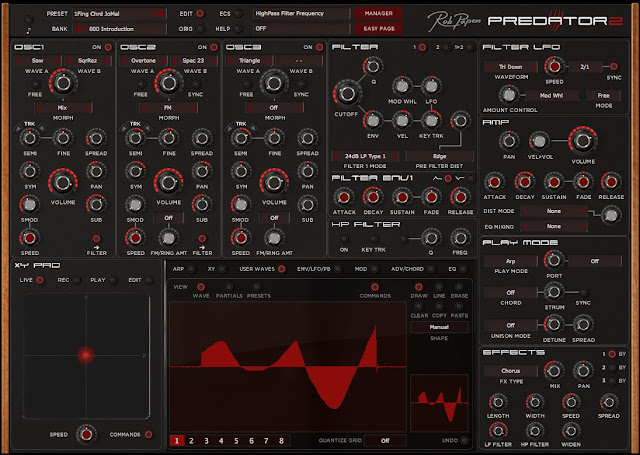Select the Erase drawing mode

(x=459, y=287)
